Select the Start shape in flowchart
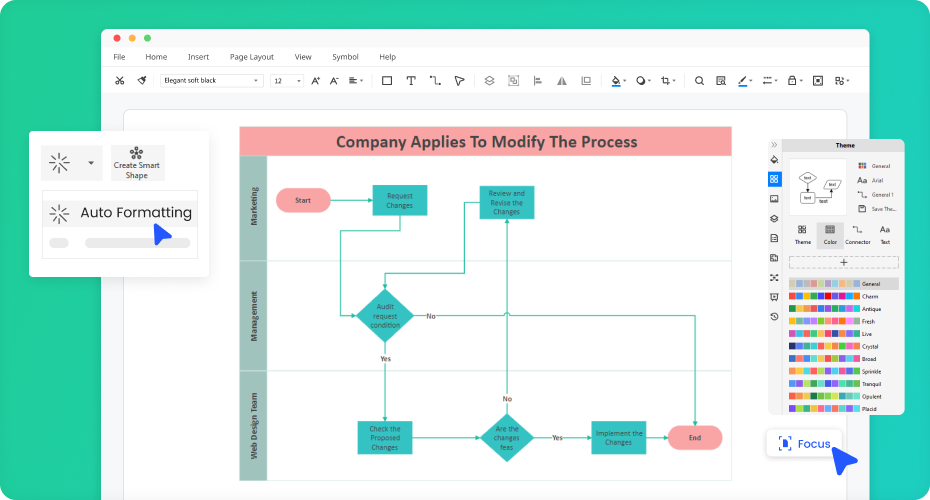Screen dimensions: 930x500 [x=303, y=200]
